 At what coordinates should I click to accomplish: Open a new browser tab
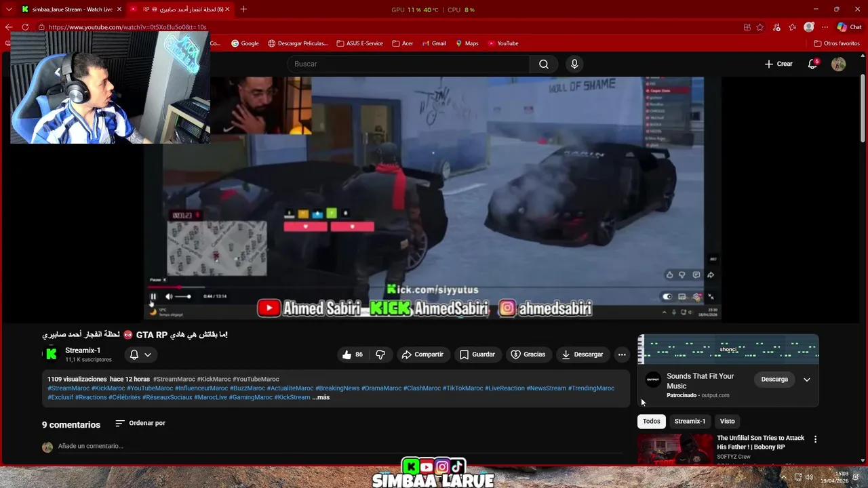[x=243, y=9]
